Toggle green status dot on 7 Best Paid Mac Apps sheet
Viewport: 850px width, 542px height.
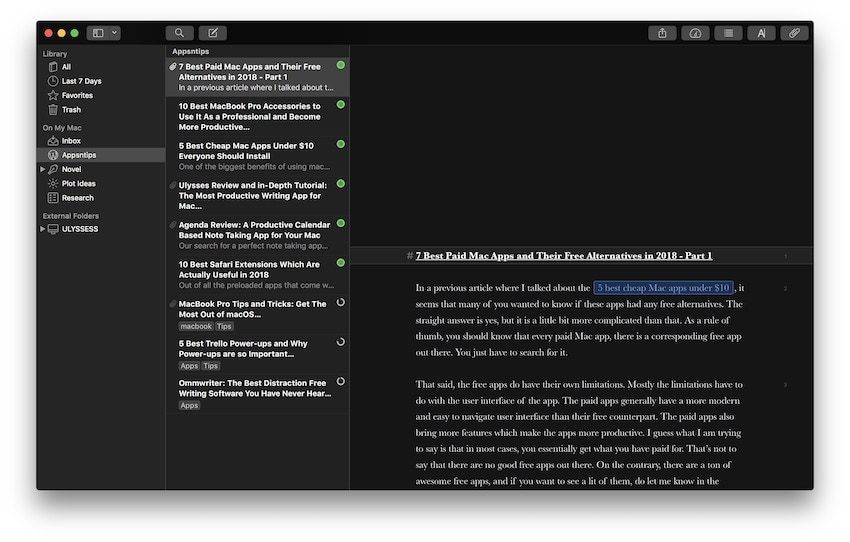[x=340, y=66]
